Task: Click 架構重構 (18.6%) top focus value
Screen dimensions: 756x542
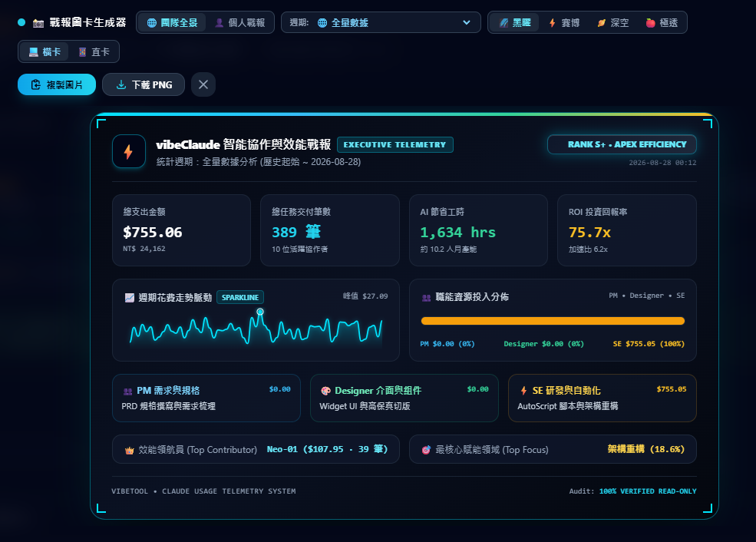Action: (646, 449)
